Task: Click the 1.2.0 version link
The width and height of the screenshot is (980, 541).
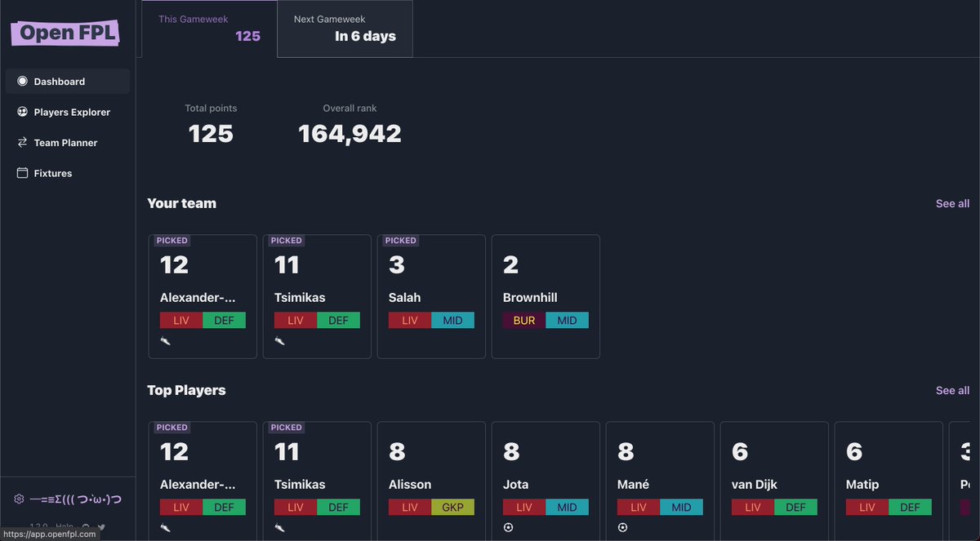Action: tap(38, 526)
